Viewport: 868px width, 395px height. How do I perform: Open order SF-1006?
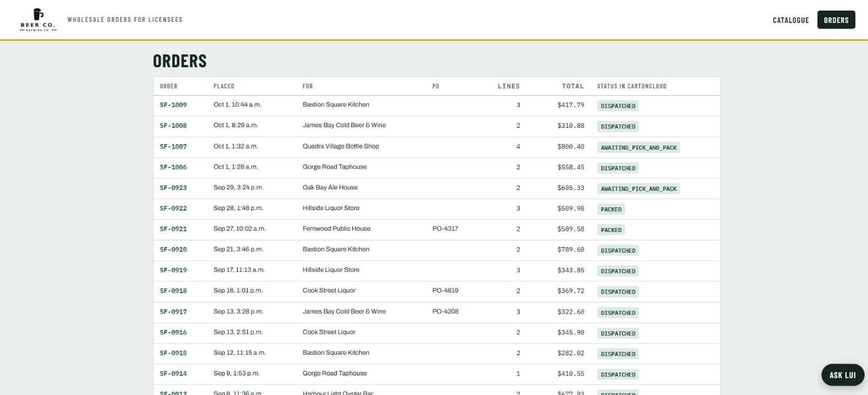coord(173,167)
